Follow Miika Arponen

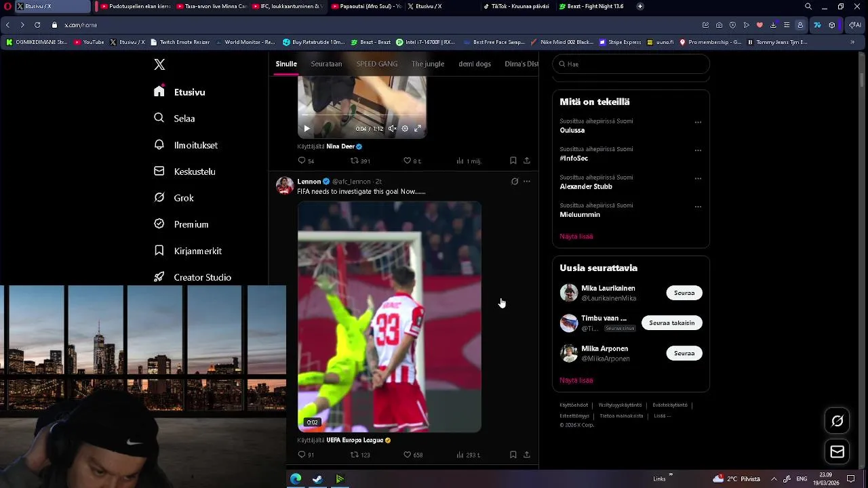[x=684, y=353]
